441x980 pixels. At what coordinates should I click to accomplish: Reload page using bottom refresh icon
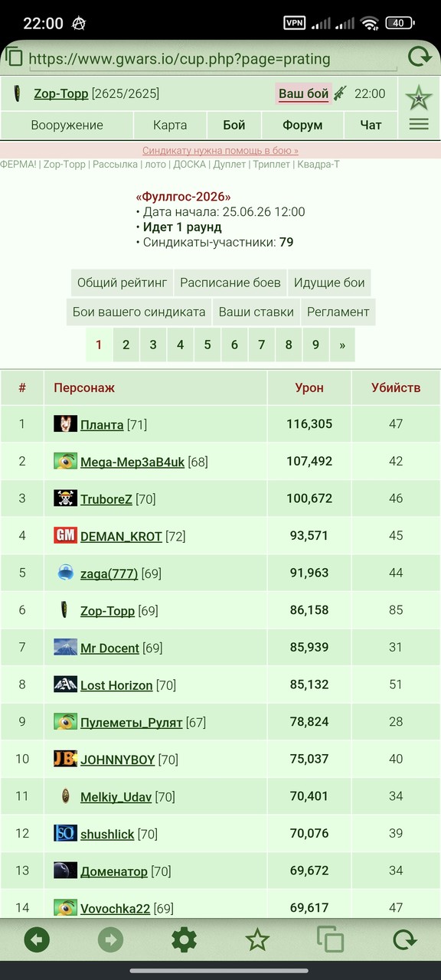click(x=404, y=939)
